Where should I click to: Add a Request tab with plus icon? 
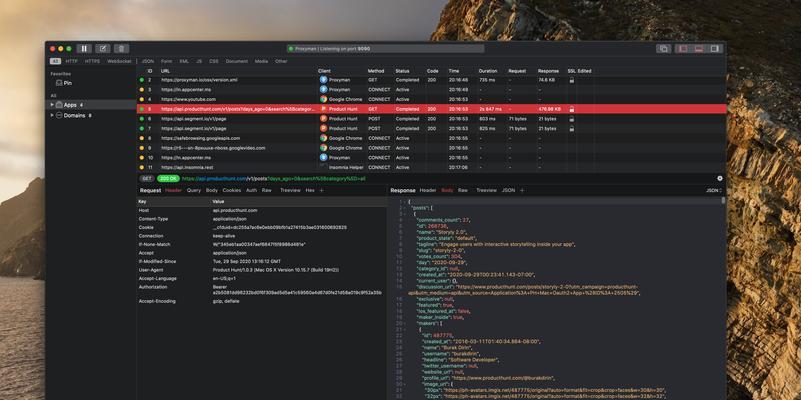(321, 190)
